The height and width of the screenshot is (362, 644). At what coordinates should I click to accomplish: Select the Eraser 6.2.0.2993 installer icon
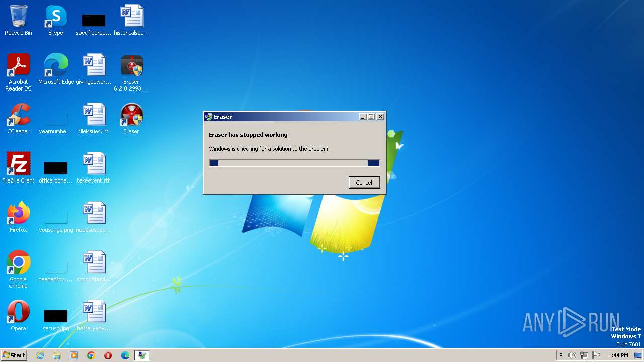[131, 72]
